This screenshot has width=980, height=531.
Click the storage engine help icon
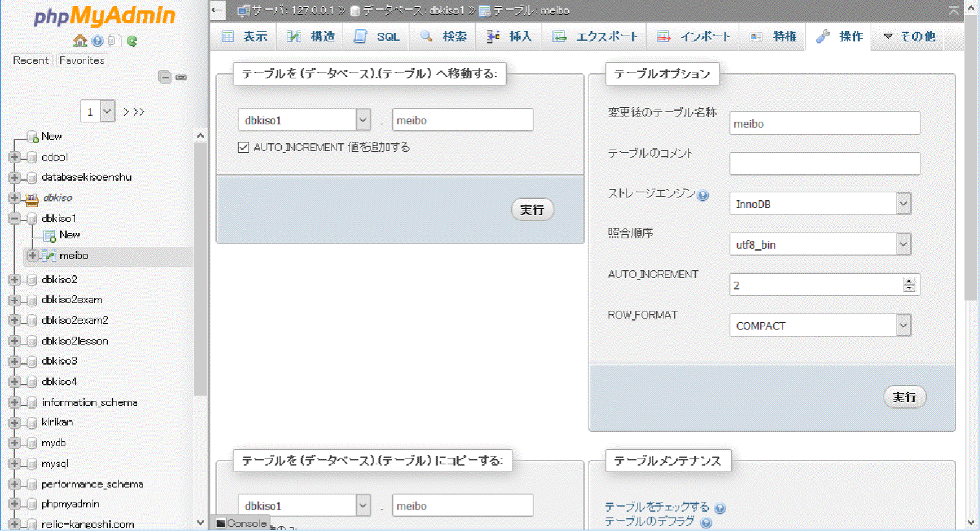click(x=703, y=195)
